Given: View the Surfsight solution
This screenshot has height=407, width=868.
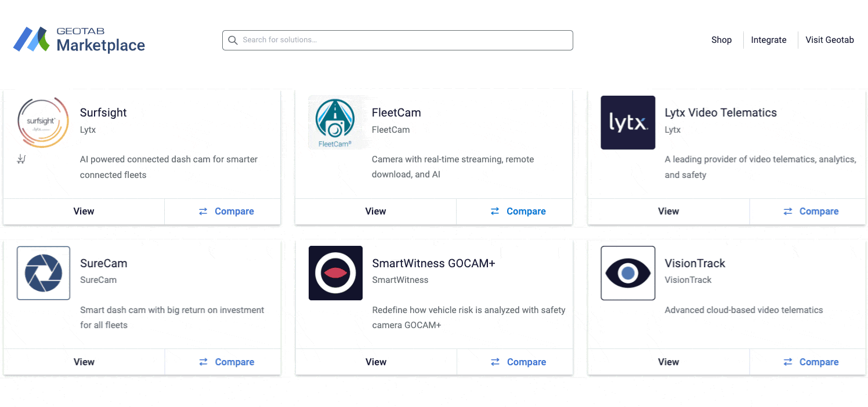Looking at the screenshot, I should click(84, 212).
